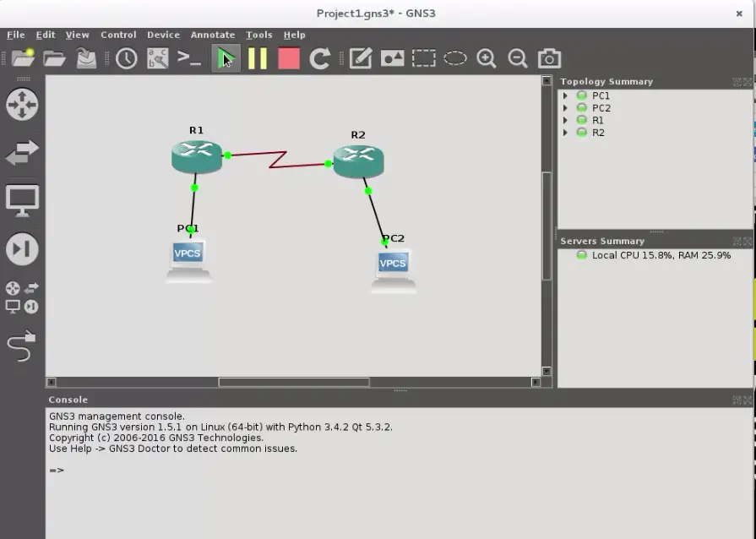Take a screenshot with camera icon
756x539 pixels.
pyautogui.click(x=549, y=58)
